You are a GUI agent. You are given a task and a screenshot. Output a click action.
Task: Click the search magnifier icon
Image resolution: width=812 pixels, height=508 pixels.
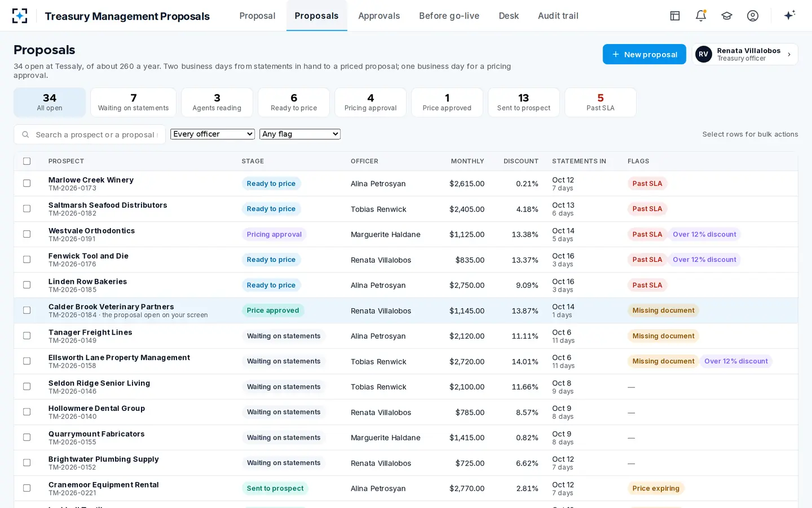[x=25, y=134]
